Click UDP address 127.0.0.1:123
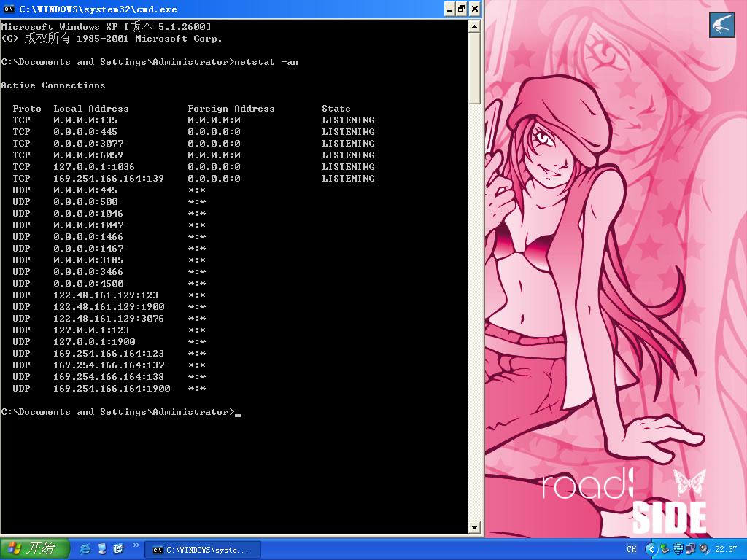The image size is (747, 560). coord(91,330)
